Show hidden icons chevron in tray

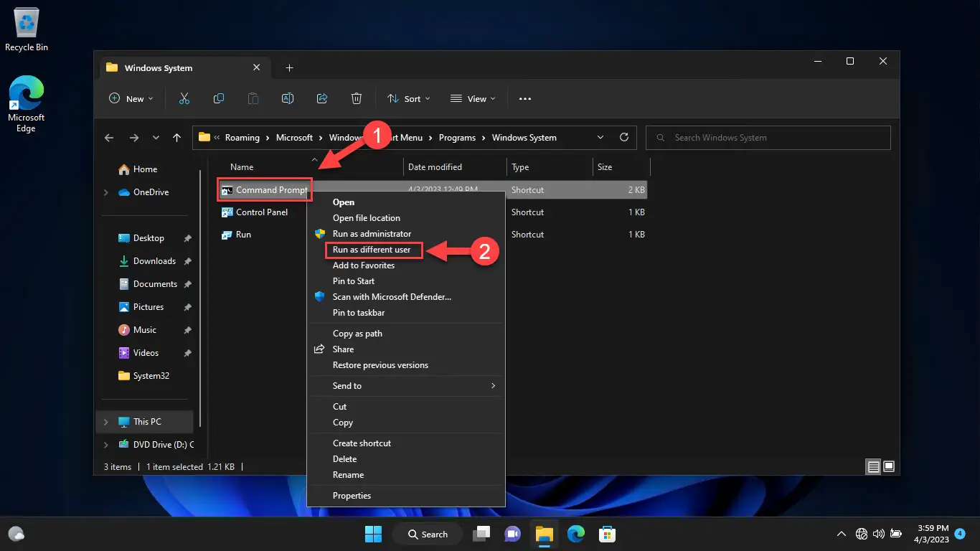point(841,534)
